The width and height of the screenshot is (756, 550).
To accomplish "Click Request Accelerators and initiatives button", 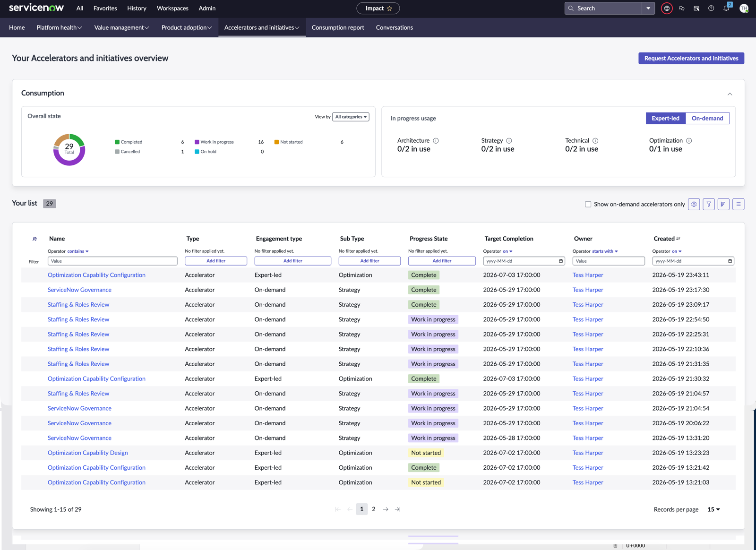I will coord(691,58).
